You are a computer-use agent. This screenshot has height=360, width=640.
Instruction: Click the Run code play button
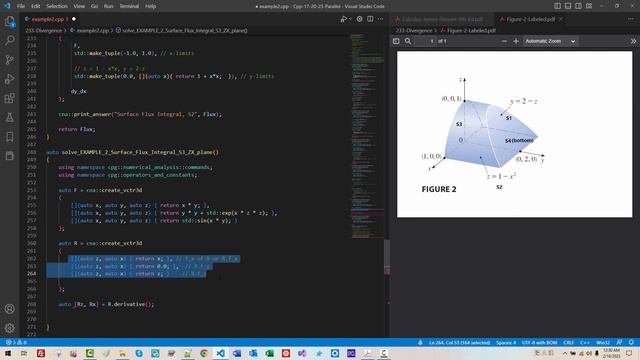click(x=344, y=19)
